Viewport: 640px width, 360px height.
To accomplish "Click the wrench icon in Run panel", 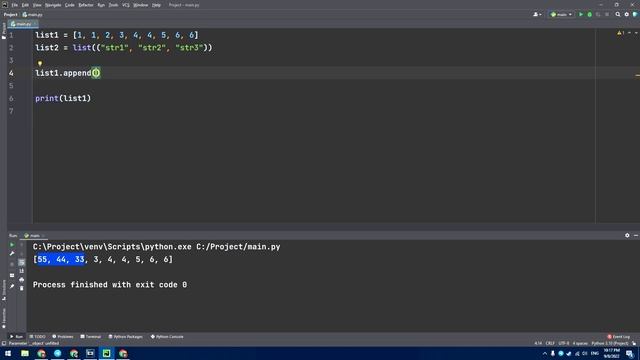I will click(x=12, y=253).
